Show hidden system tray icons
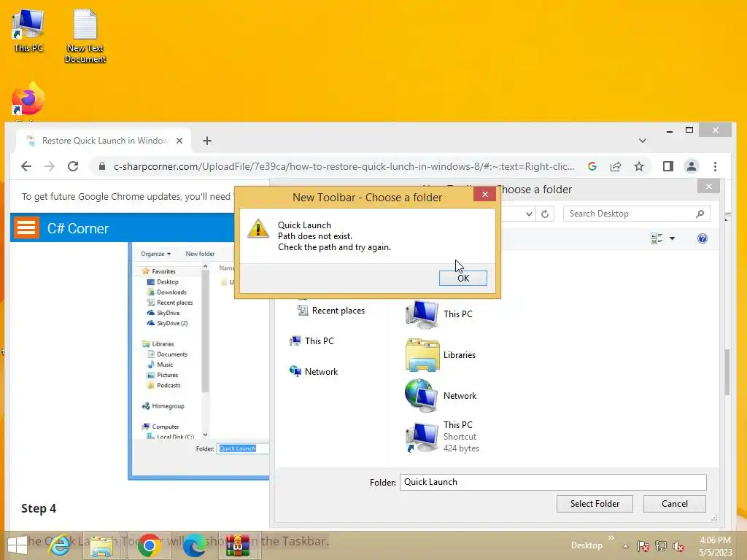The width and height of the screenshot is (747, 560). 625,546
